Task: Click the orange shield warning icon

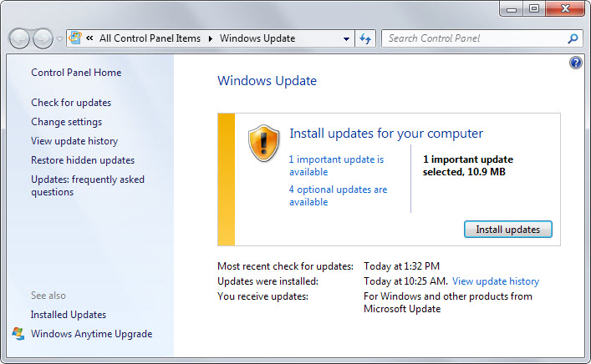Action: 263,143
